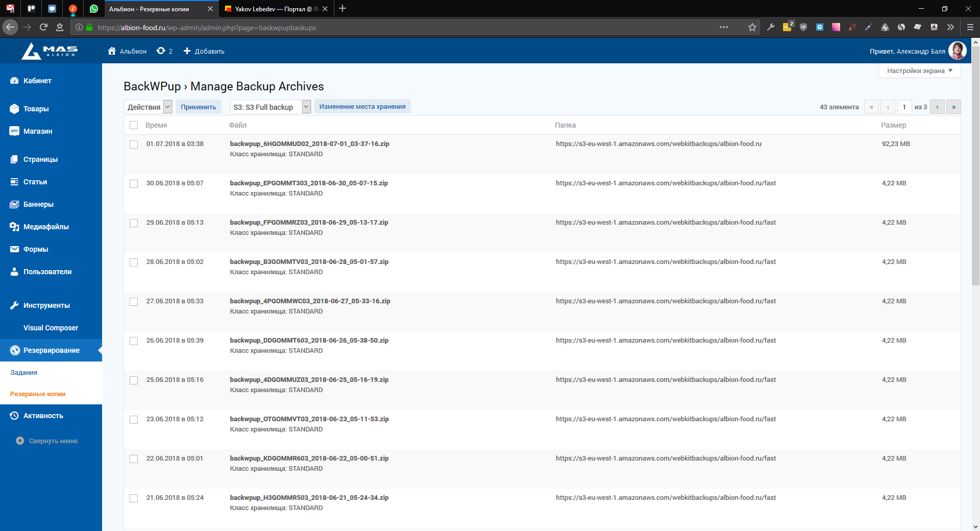Click the current page number field
The width and height of the screenshot is (980, 531).
(x=904, y=107)
